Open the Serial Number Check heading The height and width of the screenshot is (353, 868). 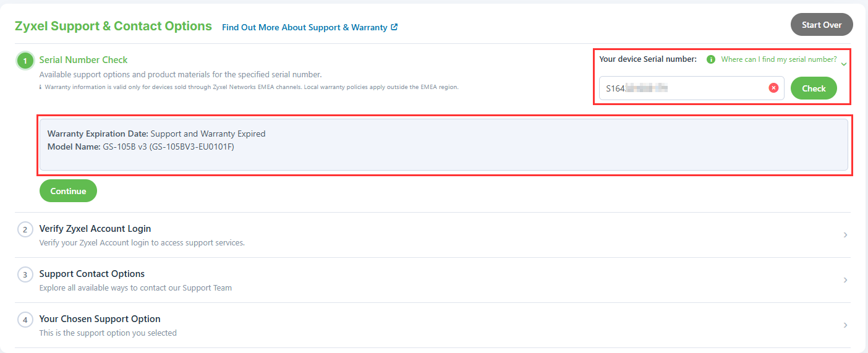(83, 60)
